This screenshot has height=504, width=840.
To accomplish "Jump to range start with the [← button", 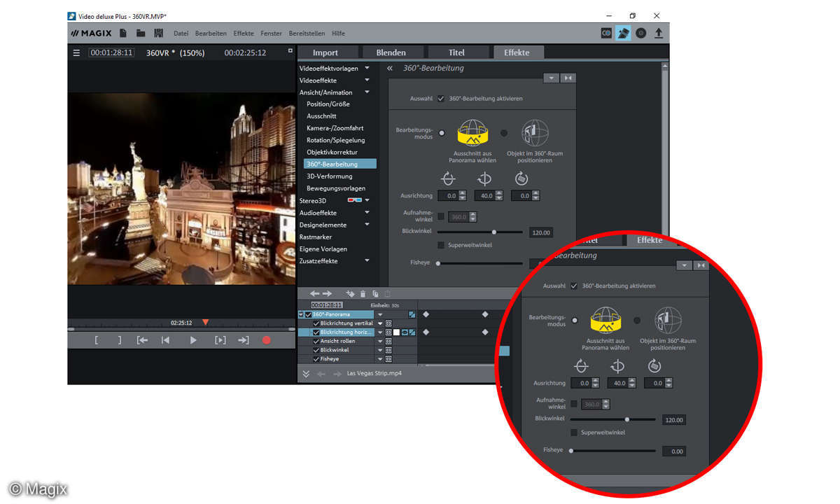I will click(x=142, y=340).
